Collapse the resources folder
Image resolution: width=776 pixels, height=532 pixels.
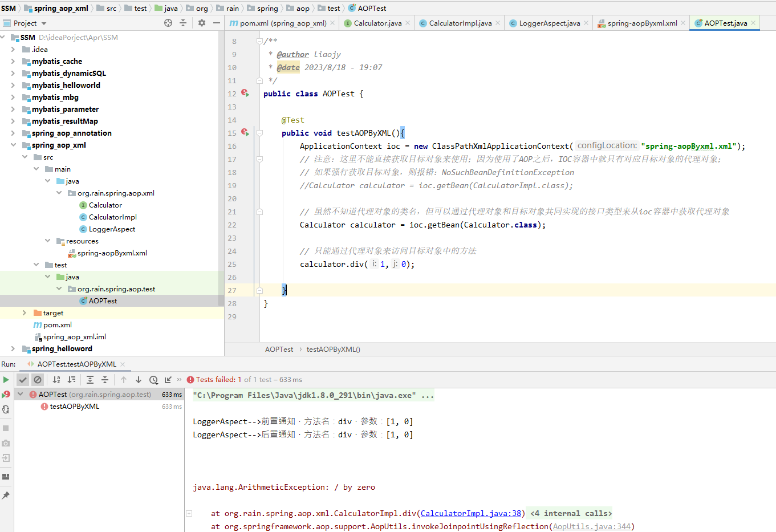coord(47,241)
